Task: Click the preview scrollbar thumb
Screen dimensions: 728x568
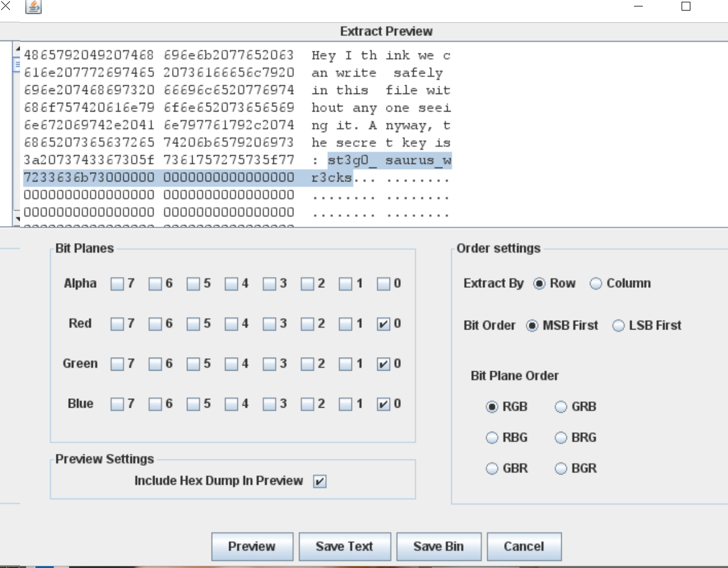Action: tap(17, 64)
